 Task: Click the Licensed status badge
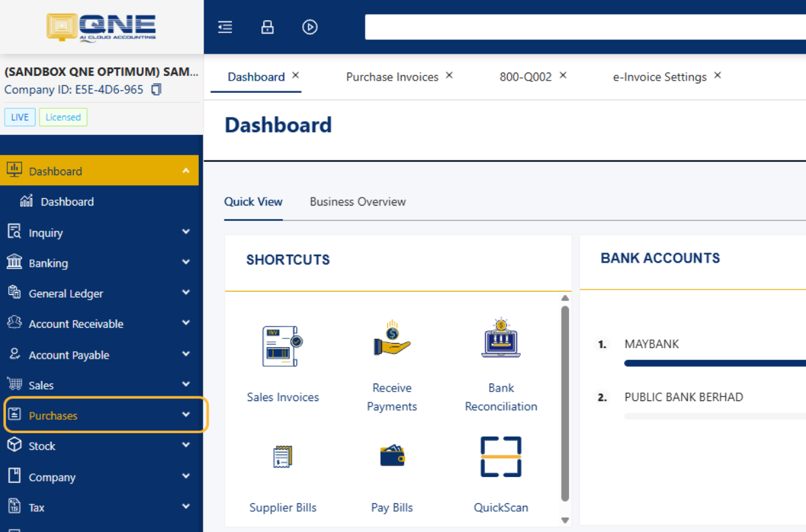[63, 117]
